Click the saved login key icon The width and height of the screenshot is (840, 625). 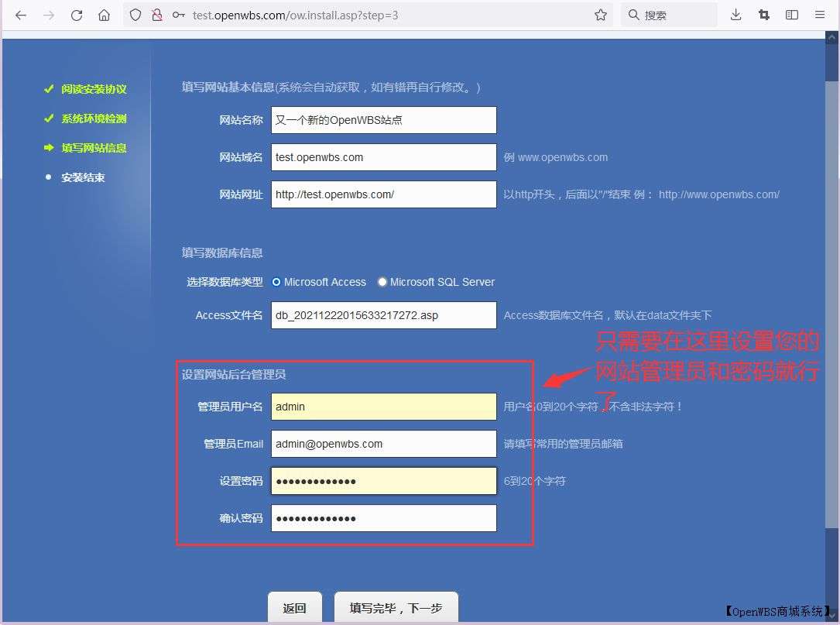(x=178, y=15)
